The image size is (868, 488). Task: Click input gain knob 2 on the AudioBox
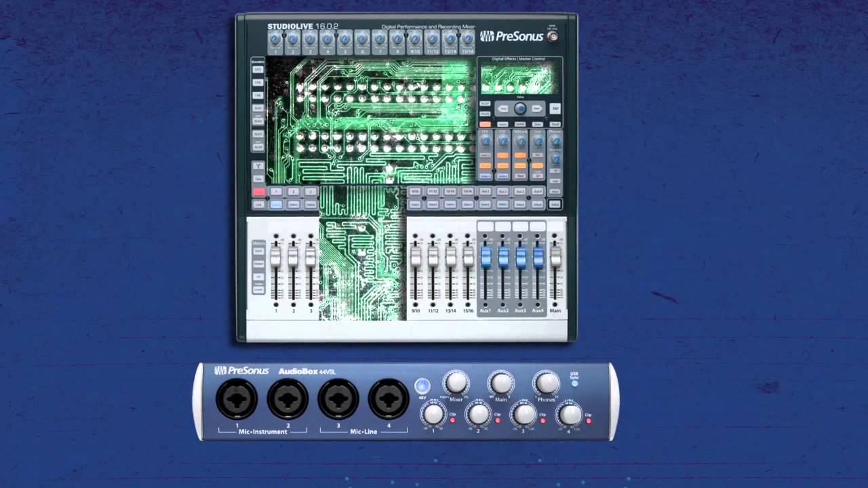(479, 413)
